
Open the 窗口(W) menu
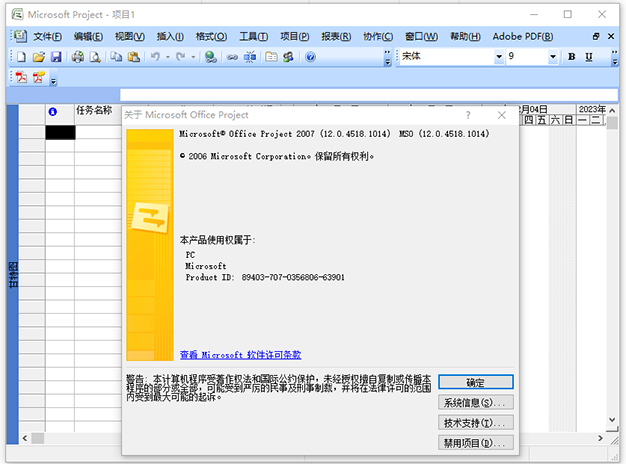(421, 37)
